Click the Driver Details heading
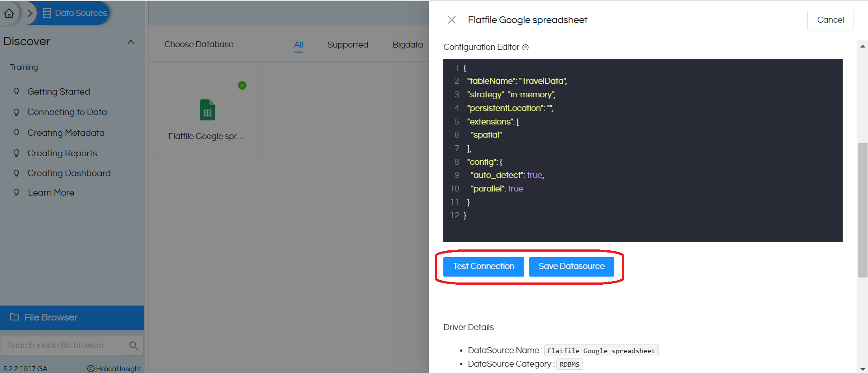The width and height of the screenshot is (868, 373). click(x=469, y=327)
